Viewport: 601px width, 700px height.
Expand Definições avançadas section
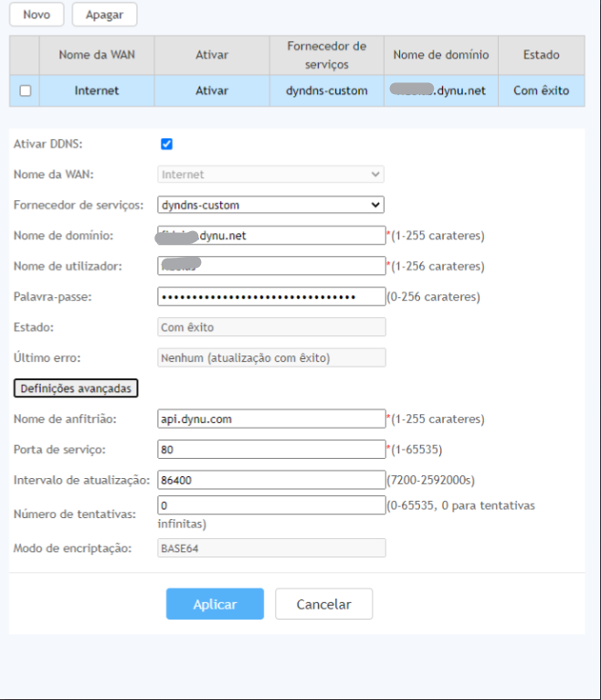(x=76, y=388)
